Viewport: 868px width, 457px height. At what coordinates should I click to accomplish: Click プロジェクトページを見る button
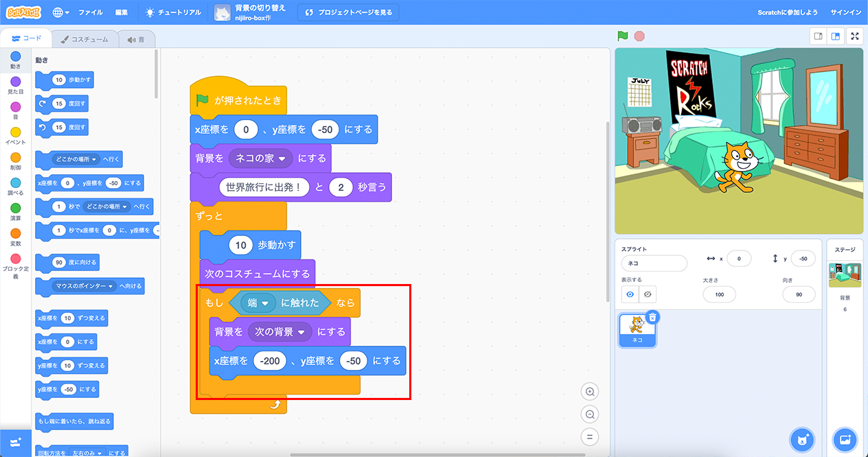tap(348, 12)
